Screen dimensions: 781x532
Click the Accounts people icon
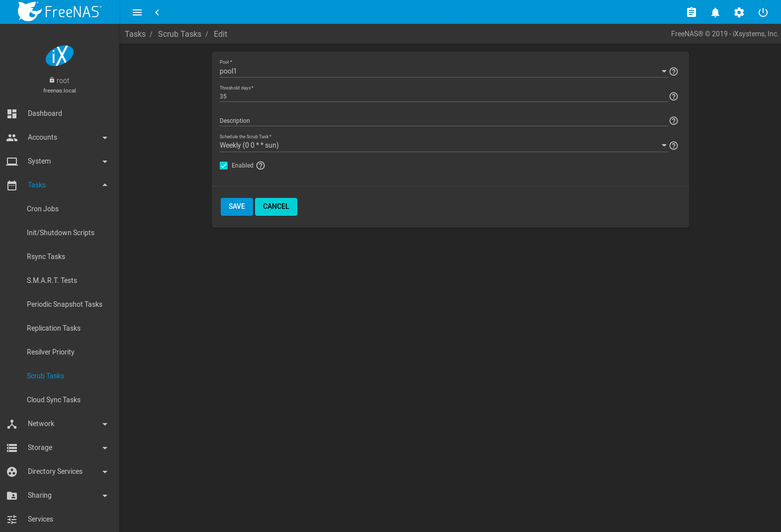click(x=12, y=138)
